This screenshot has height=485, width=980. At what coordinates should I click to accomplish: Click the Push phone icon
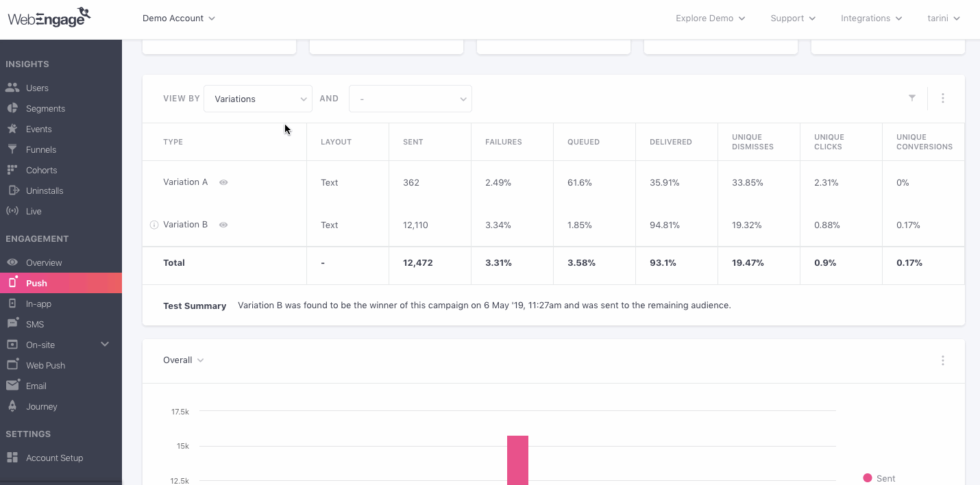point(12,282)
